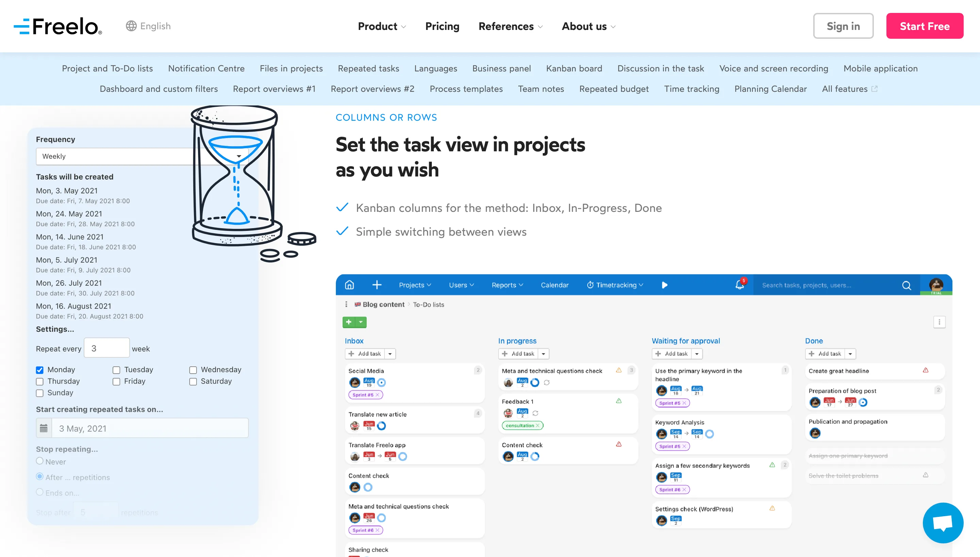Click the status circle on Translate new article
The height and width of the screenshot is (557, 980).
click(x=382, y=426)
